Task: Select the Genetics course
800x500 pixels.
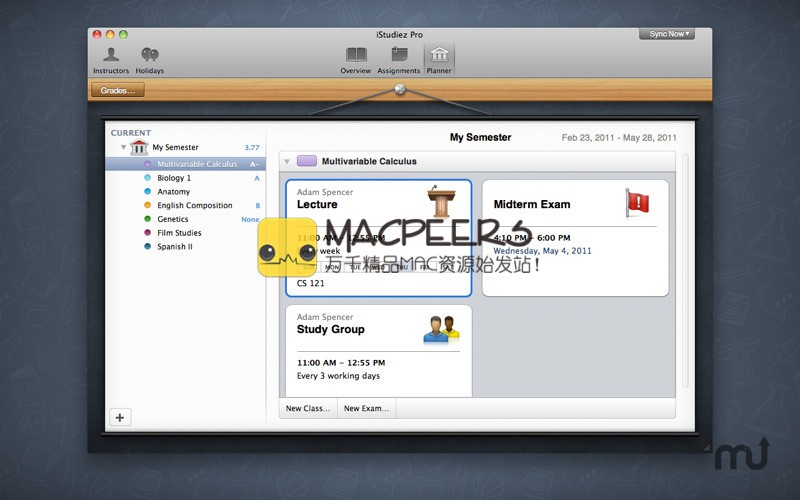Action: coord(172,219)
